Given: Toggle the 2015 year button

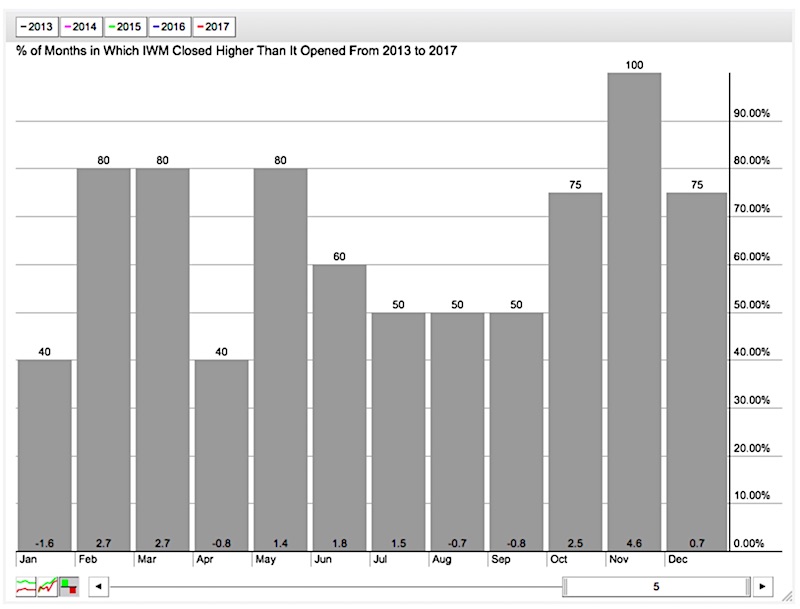Looking at the screenshot, I should tap(126, 27).
